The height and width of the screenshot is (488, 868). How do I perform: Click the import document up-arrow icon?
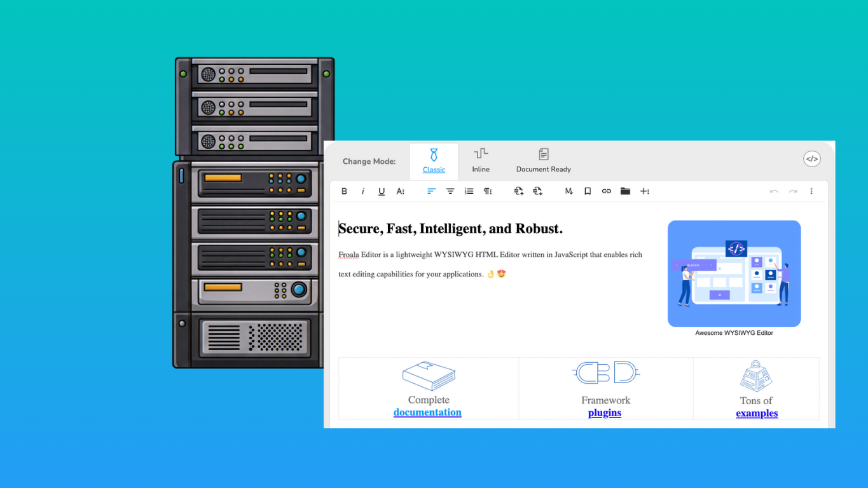pos(519,191)
